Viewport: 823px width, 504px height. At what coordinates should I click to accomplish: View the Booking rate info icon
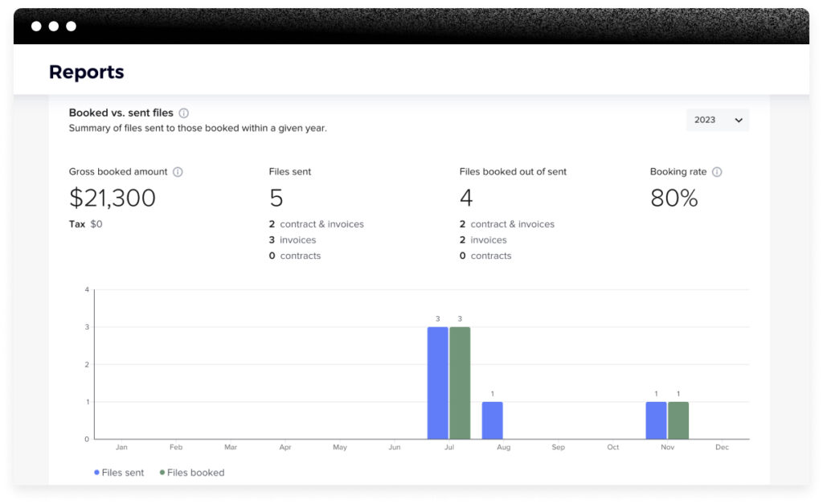pos(717,171)
